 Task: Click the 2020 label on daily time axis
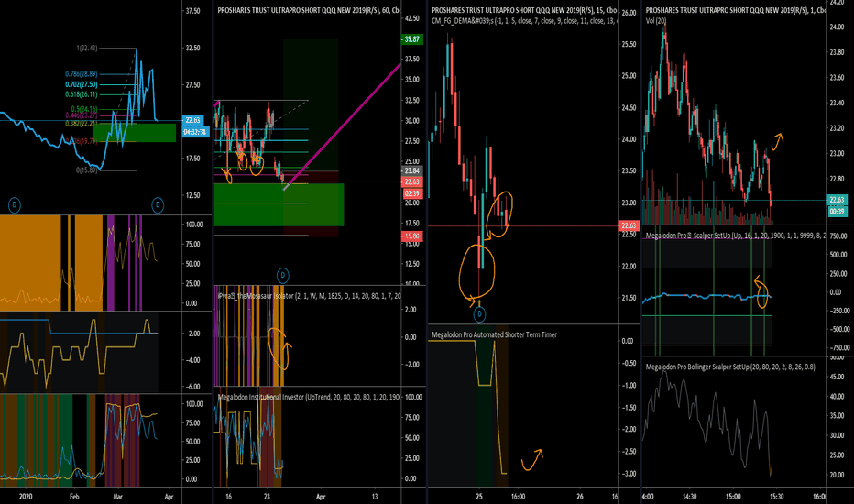coord(26,497)
